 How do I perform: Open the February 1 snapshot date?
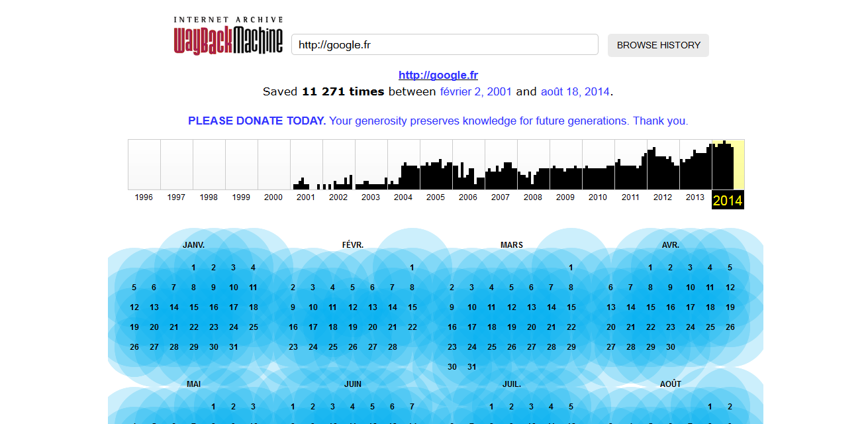click(x=412, y=268)
